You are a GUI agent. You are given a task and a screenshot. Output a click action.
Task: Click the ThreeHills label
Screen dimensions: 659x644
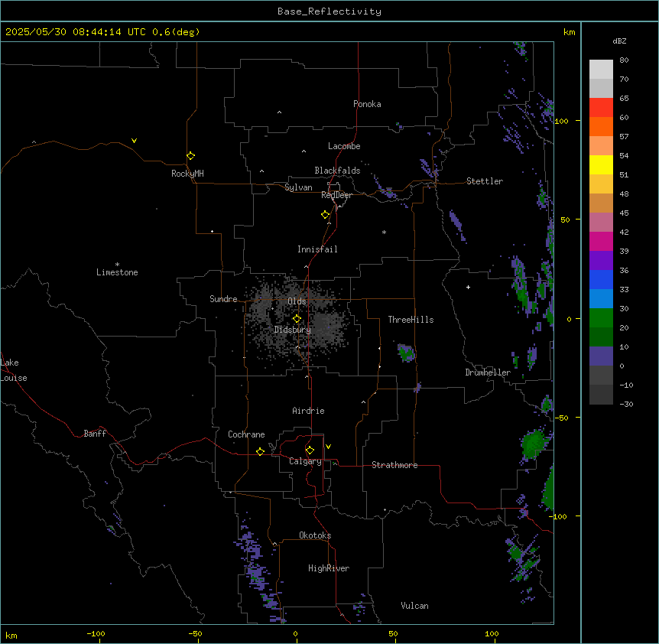411,320
